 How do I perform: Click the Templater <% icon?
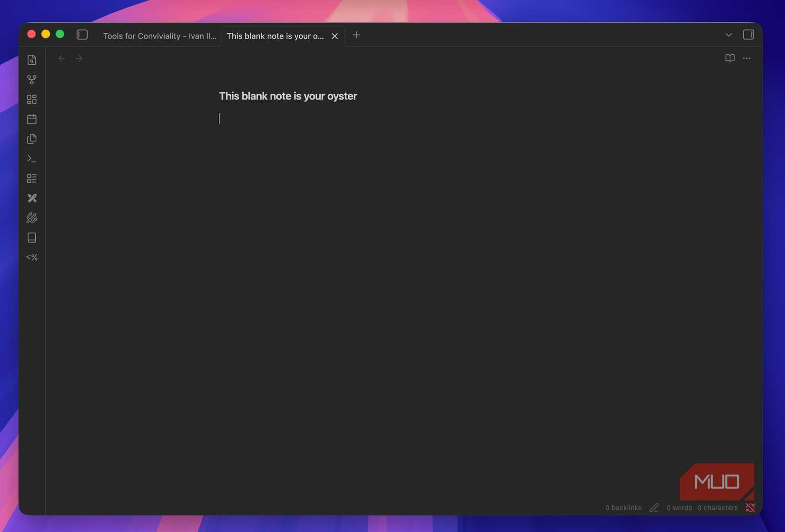click(32, 257)
